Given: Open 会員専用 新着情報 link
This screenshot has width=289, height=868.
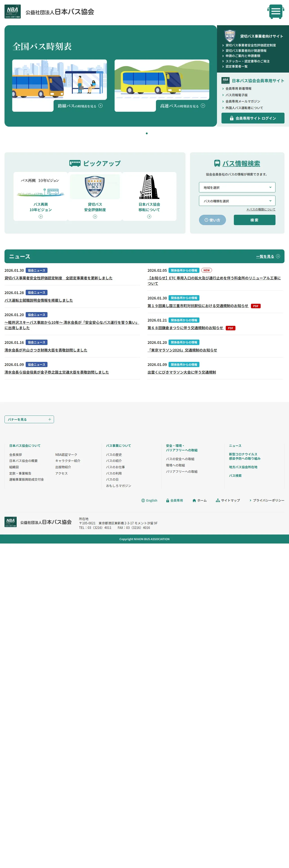Looking at the screenshot, I should tap(238, 89).
